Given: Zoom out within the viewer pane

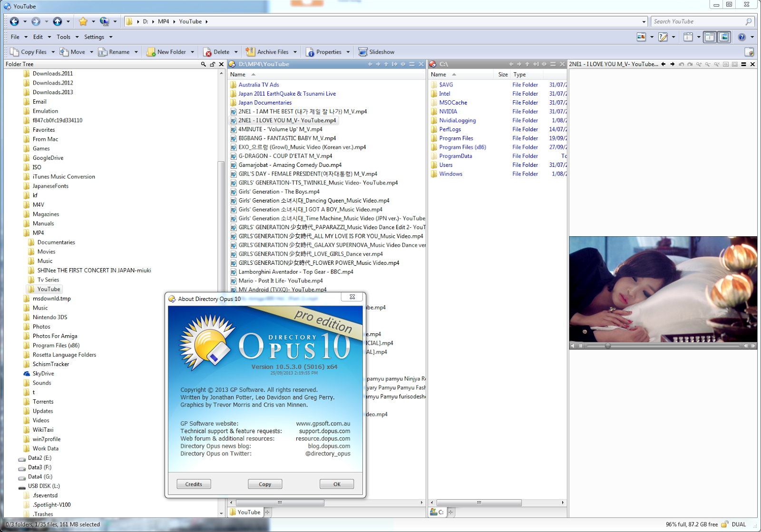Looking at the screenshot, I should [x=708, y=64].
